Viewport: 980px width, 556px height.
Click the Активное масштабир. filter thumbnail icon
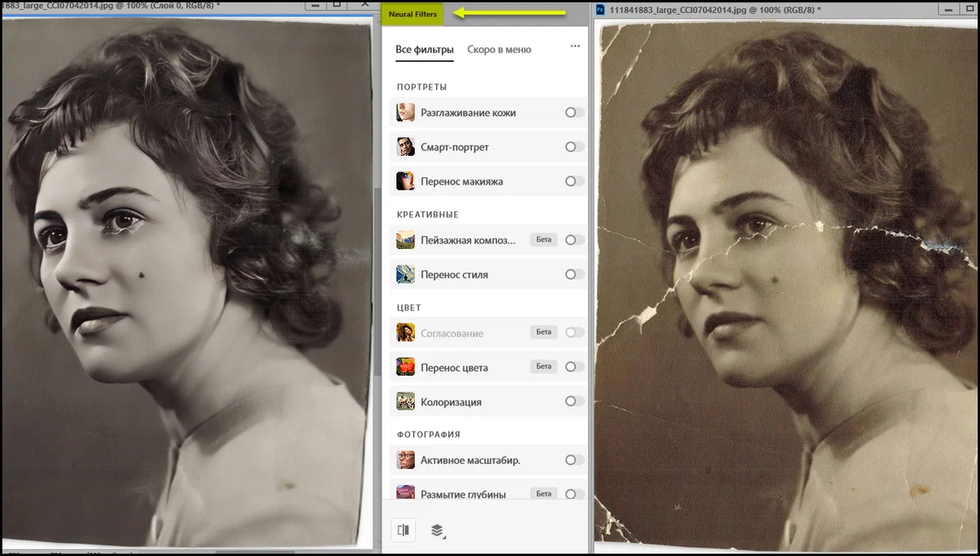(x=406, y=460)
